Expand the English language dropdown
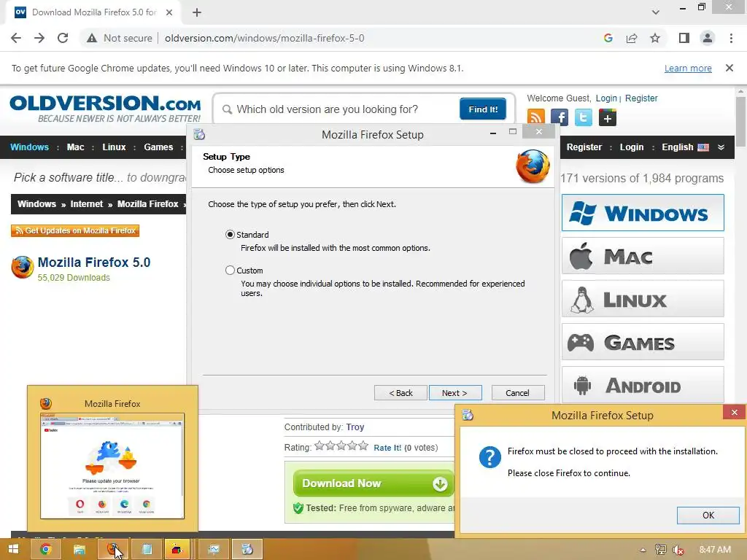Image resolution: width=747 pixels, height=560 pixels. coord(693,147)
